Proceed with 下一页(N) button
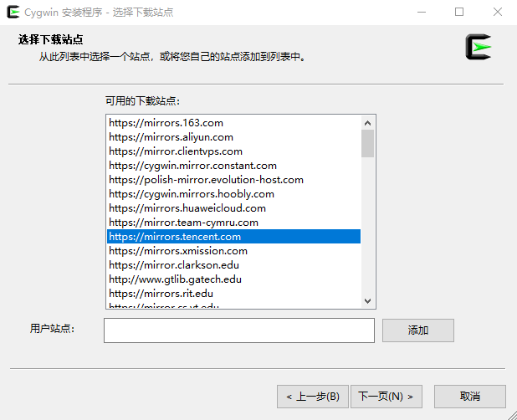Image resolution: width=517 pixels, height=420 pixels. point(385,397)
